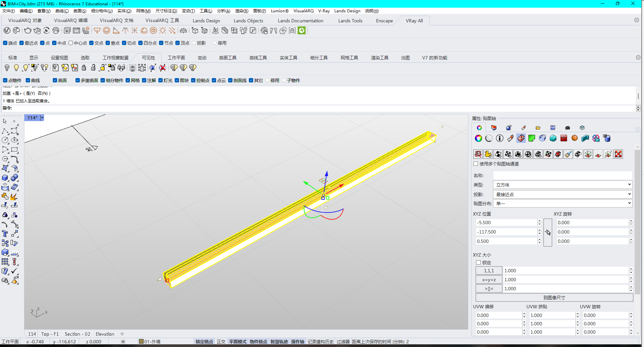The image size is (644, 347).
Task: Check 使用多个贴图轴通道 option
Action: 476,164
